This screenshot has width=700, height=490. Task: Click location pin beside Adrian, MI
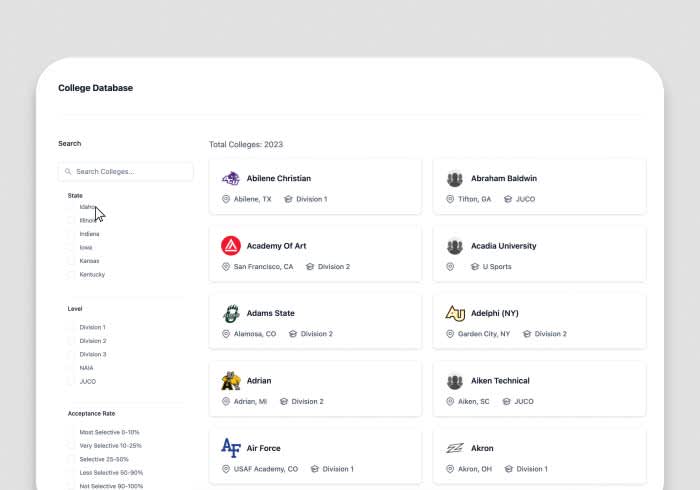pos(226,401)
